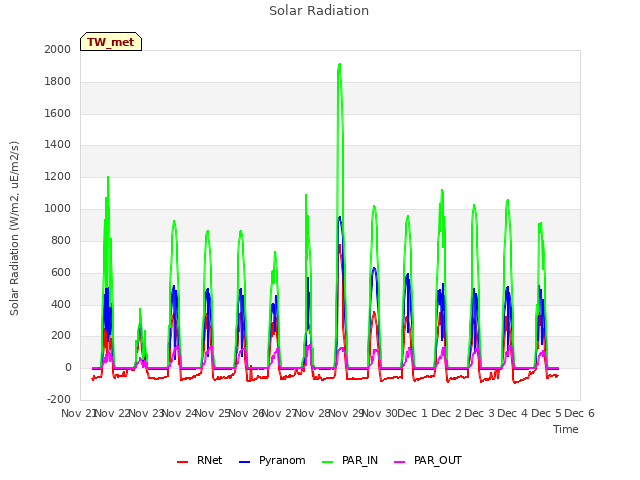This screenshot has width=640, height=480.
Task: Click the 2000 y-axis tick label
Action: point(58,49)
